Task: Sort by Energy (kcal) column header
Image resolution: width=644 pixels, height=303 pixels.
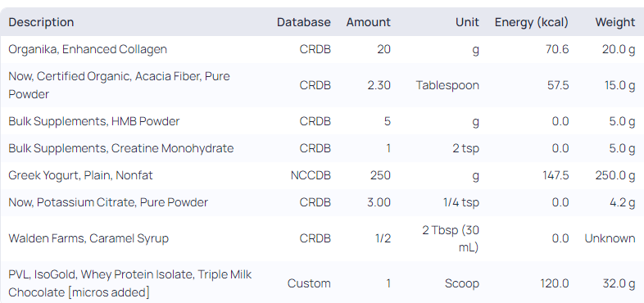Action: click(532, 22)
